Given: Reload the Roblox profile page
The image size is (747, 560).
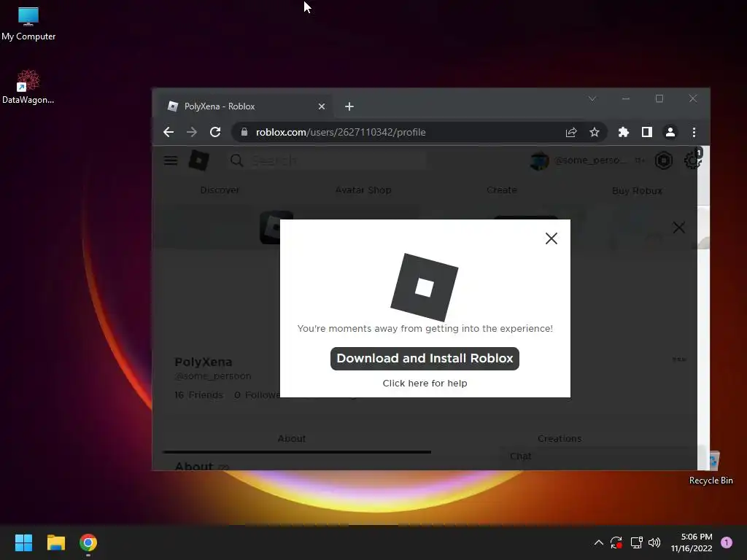Looking at the screenshot, I should [x=215, y=132].
